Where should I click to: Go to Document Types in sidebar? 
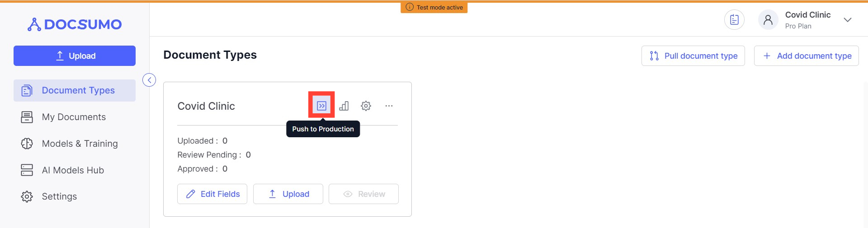tap(75, 90)
